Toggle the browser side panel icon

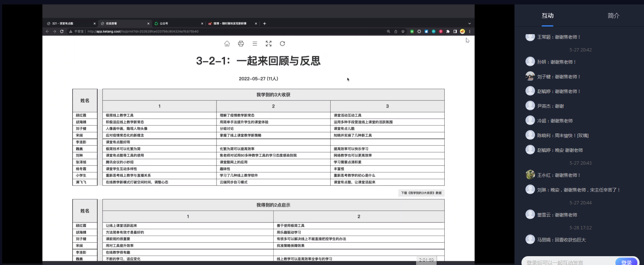tap(455, 32)
